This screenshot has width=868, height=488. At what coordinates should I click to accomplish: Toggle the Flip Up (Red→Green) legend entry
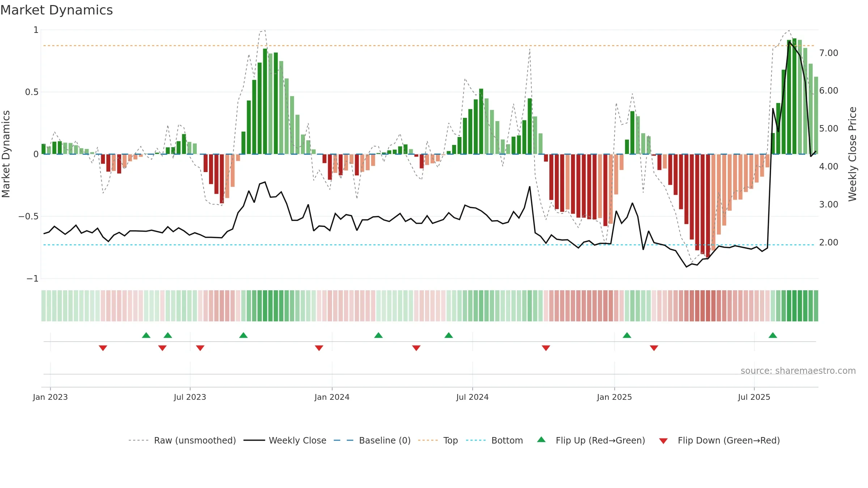pyautogui.click(x=591, y=440)
